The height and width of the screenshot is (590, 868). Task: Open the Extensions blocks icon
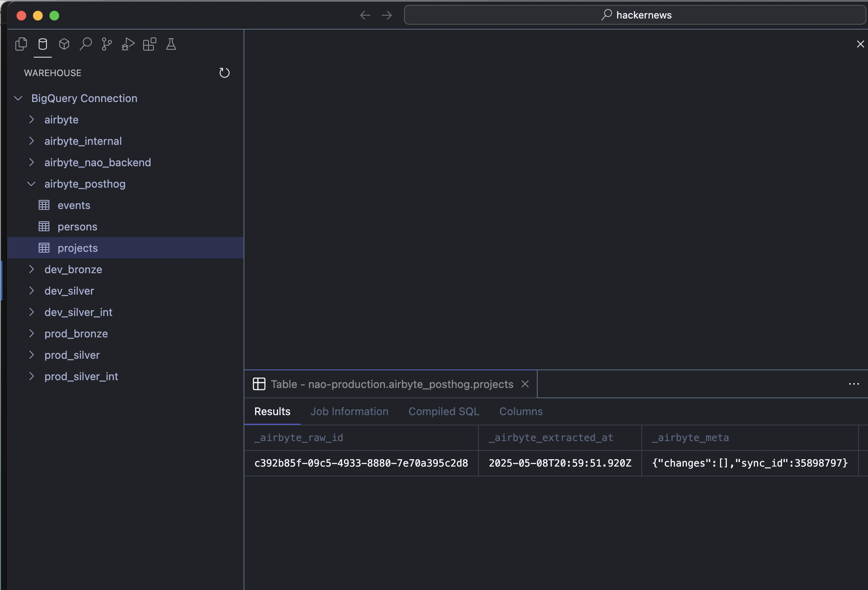[149, 44]
